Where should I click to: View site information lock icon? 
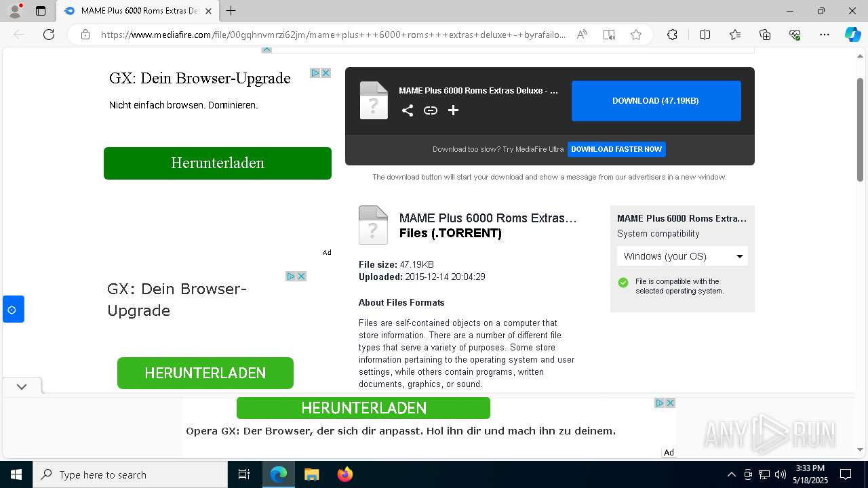click(85, 35)
